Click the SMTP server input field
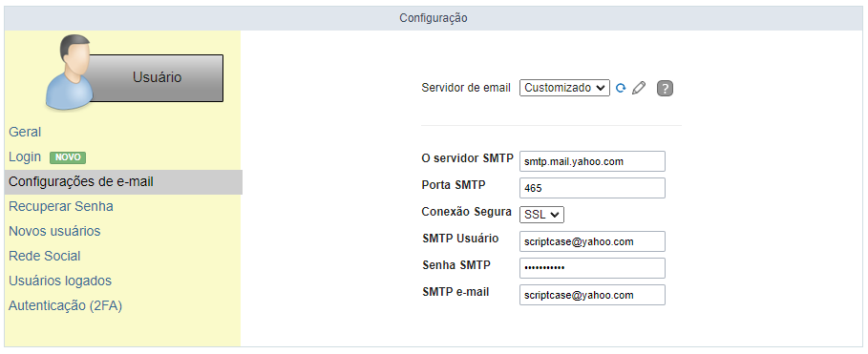The image size is (868, 354). (x=592, y=161)
